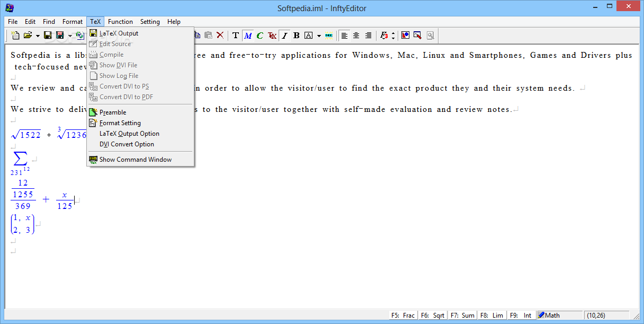The image size is (644, 324).
Task: Click the image edit pencil icon
Action: [417, 36]
